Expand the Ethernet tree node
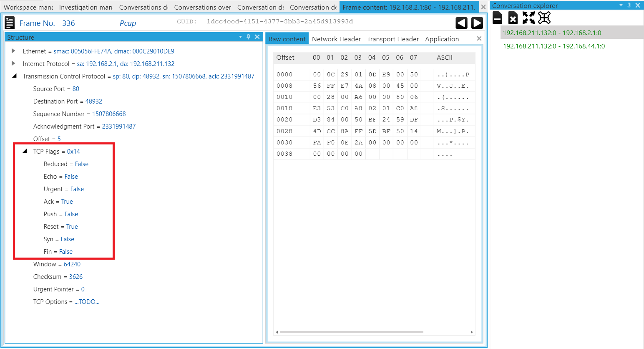The image size is (644, 349). (x=13, y=51)
